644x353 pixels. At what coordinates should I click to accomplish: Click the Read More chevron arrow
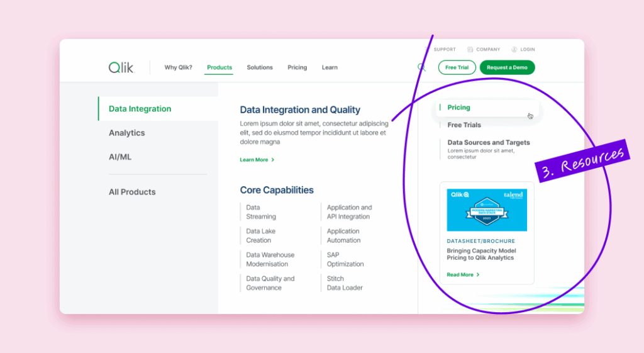(478, 275)
